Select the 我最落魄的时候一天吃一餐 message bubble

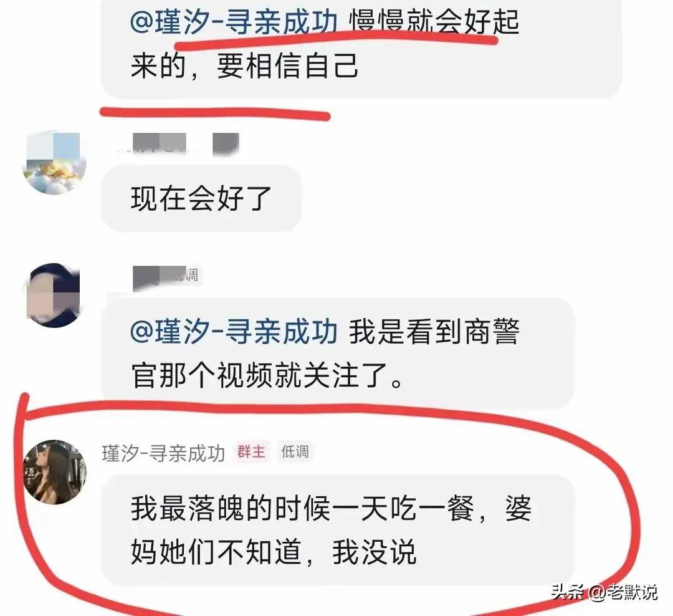(x=338, y=530)
